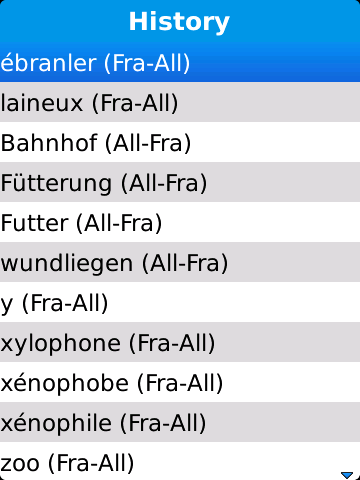Pick the y (Fra-All) history entry
360x480 pixels.
[x=180, y=302]
